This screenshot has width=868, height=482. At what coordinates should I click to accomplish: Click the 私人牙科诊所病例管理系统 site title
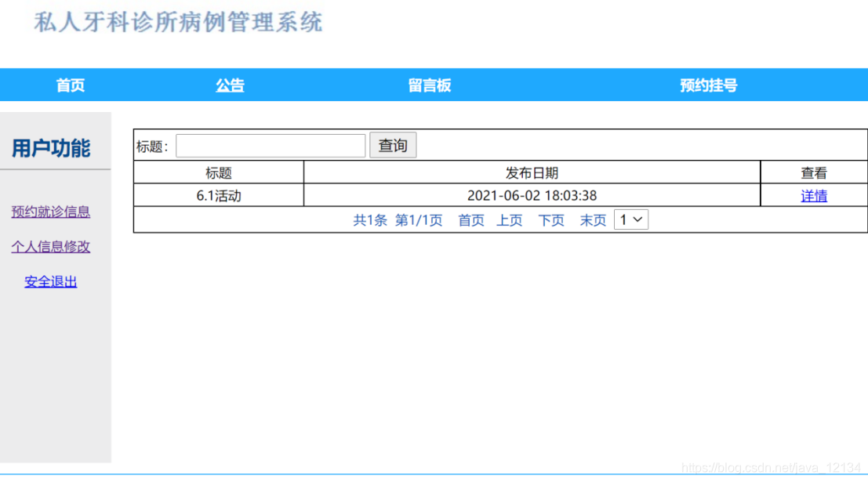pyautogui.click(x=178, y=22)
